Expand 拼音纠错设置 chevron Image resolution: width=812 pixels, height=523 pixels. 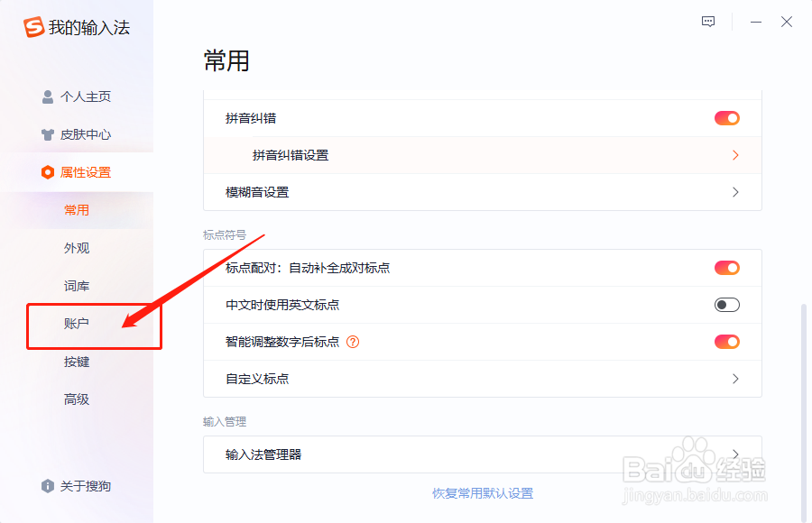735,155
